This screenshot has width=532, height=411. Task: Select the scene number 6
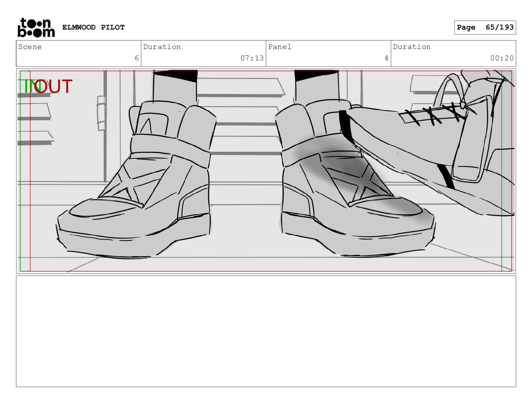[x=137, y=58]
